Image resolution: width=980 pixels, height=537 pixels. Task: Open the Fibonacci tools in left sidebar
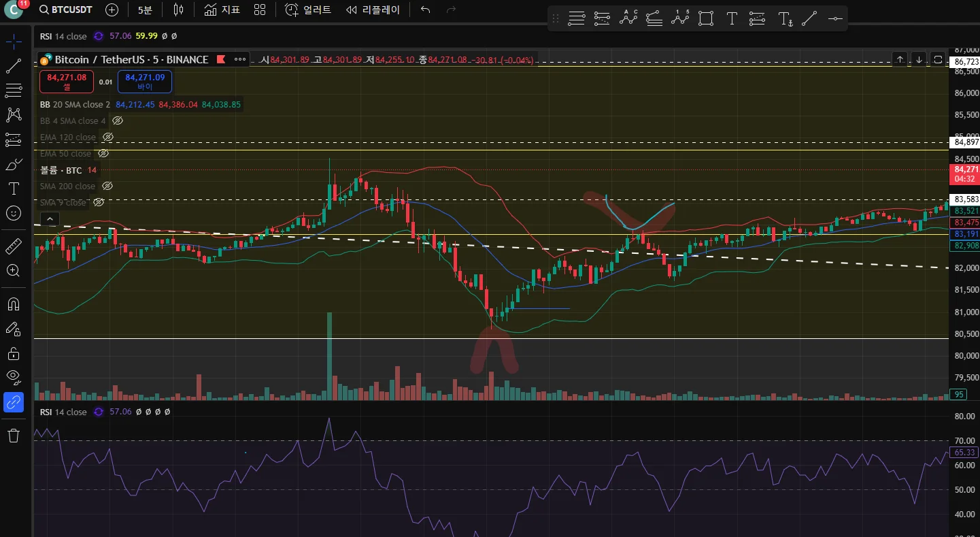[x=14, y=91]
